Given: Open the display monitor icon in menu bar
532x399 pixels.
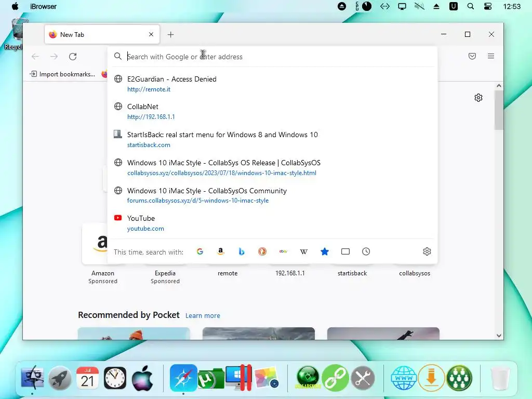Looking at the screenshot, I should click(402, 6).
